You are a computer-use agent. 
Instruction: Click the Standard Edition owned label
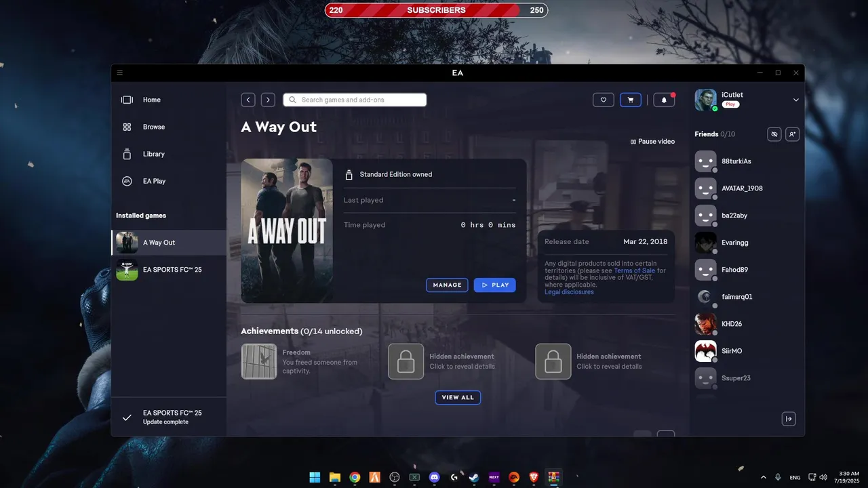coord(395,175)
